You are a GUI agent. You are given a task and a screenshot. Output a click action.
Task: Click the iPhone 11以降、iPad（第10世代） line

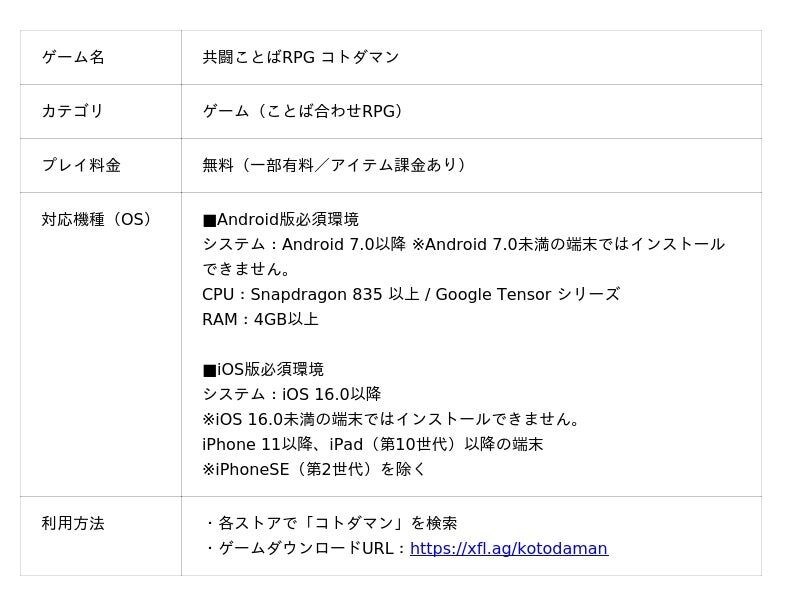tap(372, 444)
